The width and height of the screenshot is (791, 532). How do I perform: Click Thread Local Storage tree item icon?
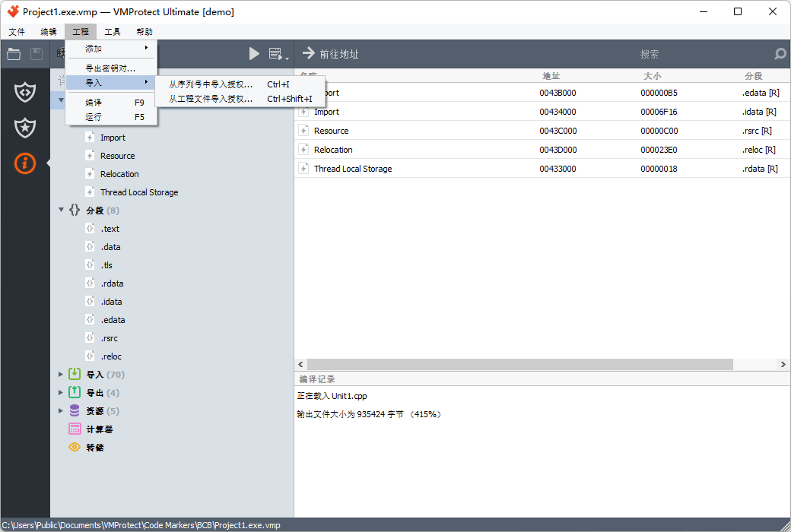point(90,192)
